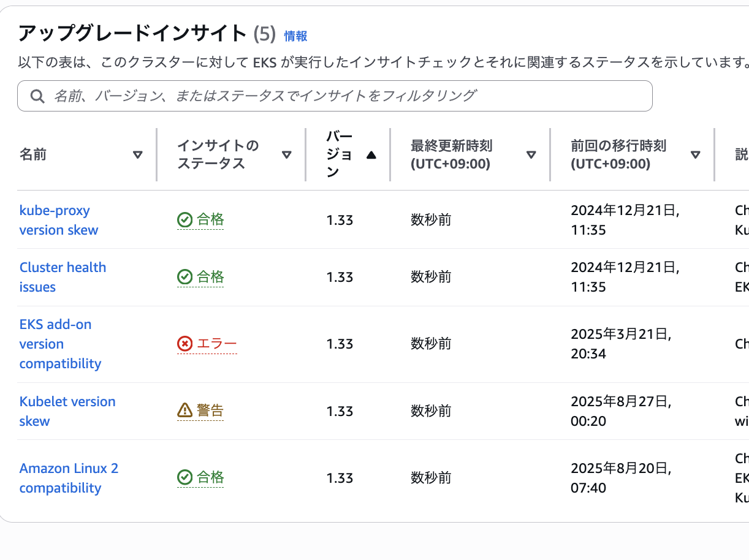The image size is (749, 560).
Task: Click the 名前 column header label
Action: 33,154
